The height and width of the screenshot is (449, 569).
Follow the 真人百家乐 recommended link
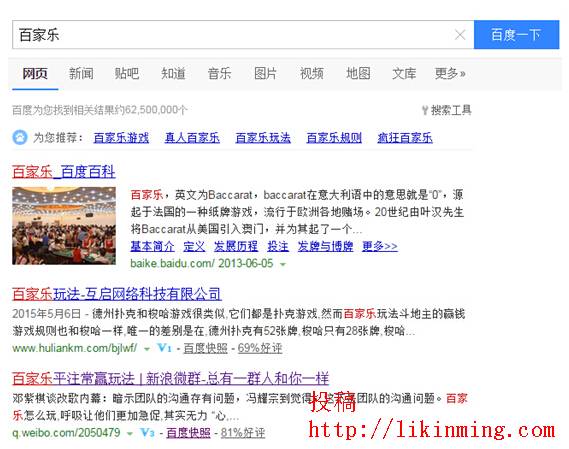[192, 138]
